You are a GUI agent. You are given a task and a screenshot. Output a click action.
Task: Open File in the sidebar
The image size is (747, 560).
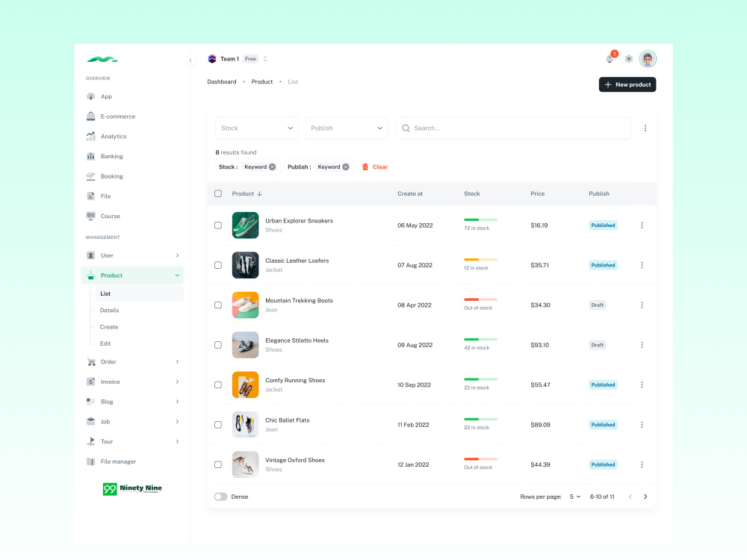point(132,196)
